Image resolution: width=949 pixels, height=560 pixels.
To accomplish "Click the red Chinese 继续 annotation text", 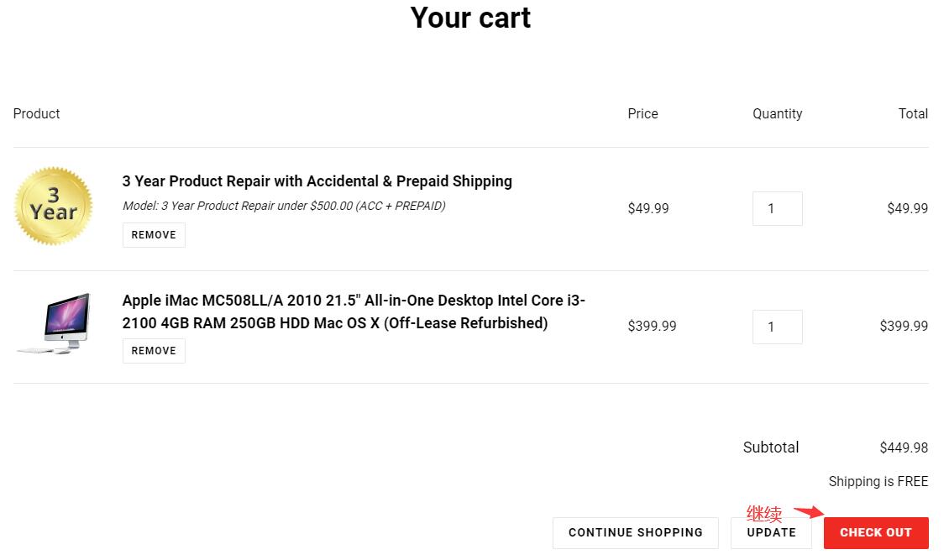I will point(764,514).
